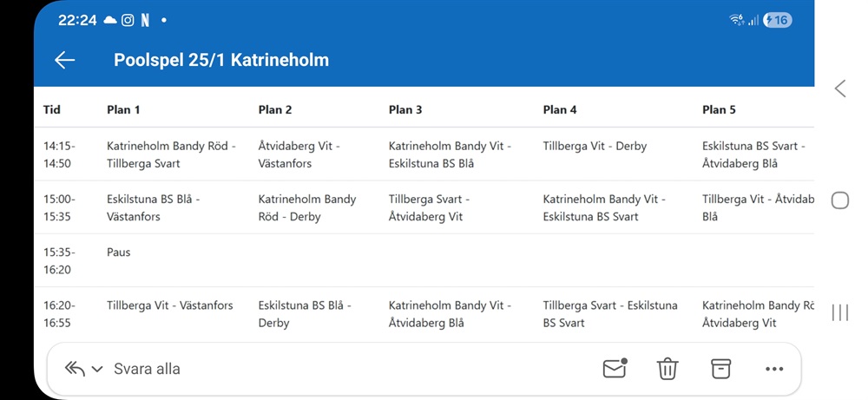Tap the Åtvidaberg Vit - Västanfors match

tap(299, 154)
